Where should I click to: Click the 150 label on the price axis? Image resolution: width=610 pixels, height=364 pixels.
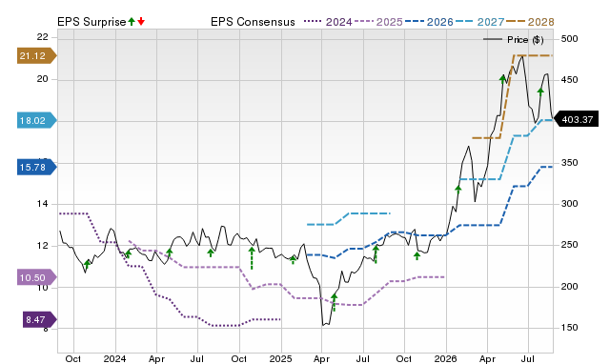(570, 328)
